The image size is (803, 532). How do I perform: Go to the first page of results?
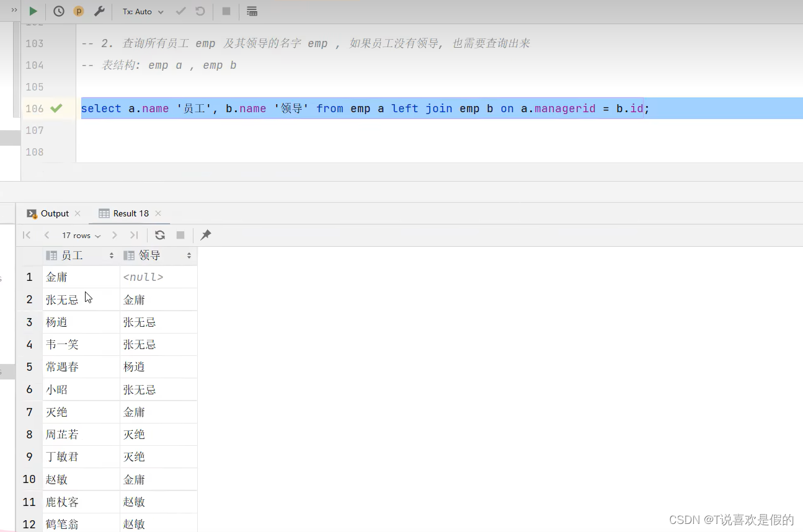27,235
